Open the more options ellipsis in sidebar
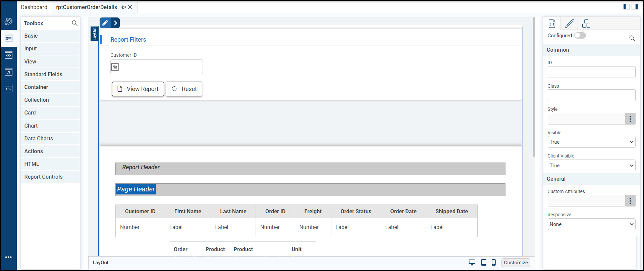The height and width of the screenshot is (271, 644). pyautogui.click(x=9, y=257)
